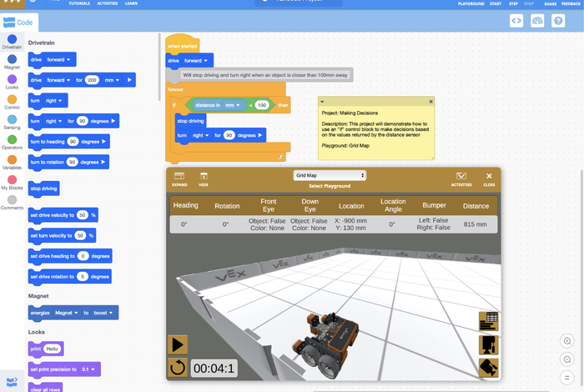The height and width of the screenshot is (392, 584).
Task: Select the Variables block category
Action: [x=12, y=163]
